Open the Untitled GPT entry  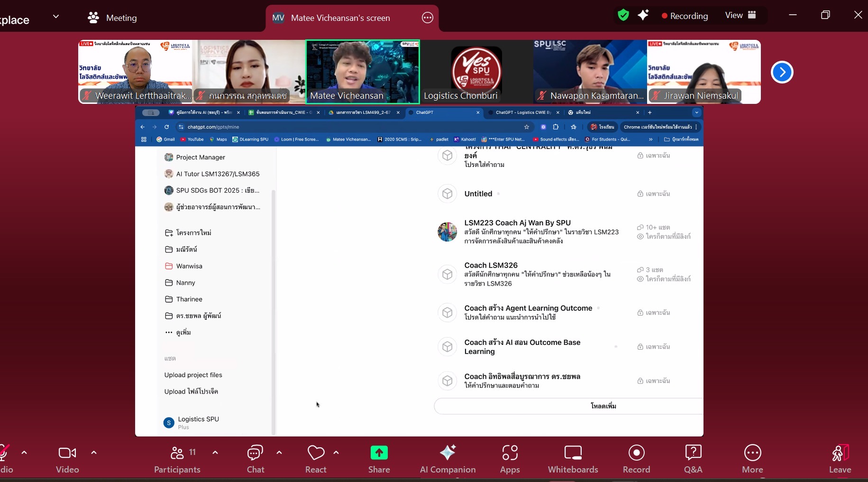[478, 194]
